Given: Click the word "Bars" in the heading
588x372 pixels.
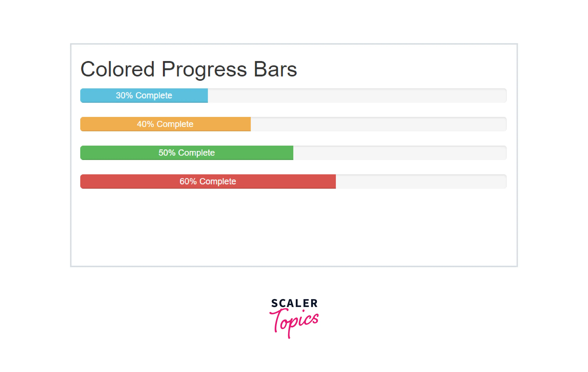Looking at the screenshot, I should click(x=275, y=69).
